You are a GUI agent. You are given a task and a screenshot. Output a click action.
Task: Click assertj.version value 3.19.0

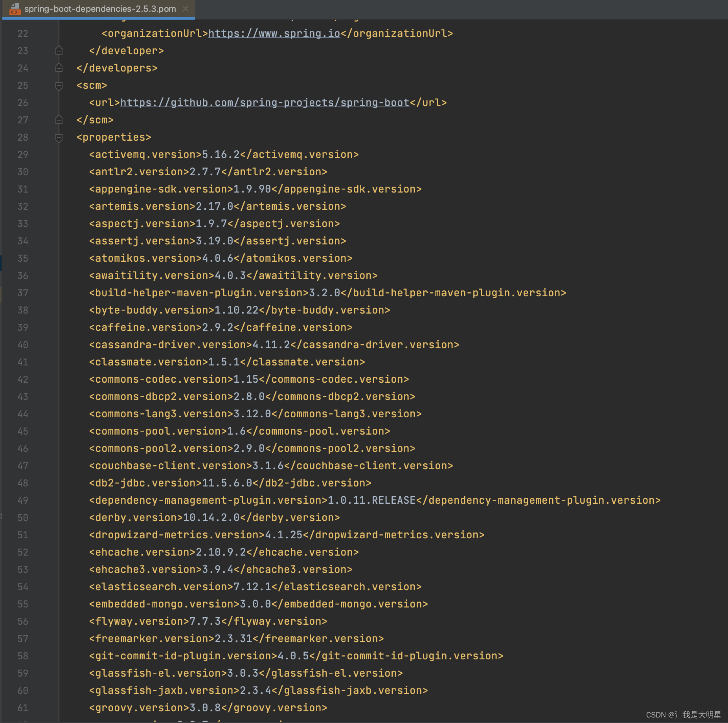[215, 241]
